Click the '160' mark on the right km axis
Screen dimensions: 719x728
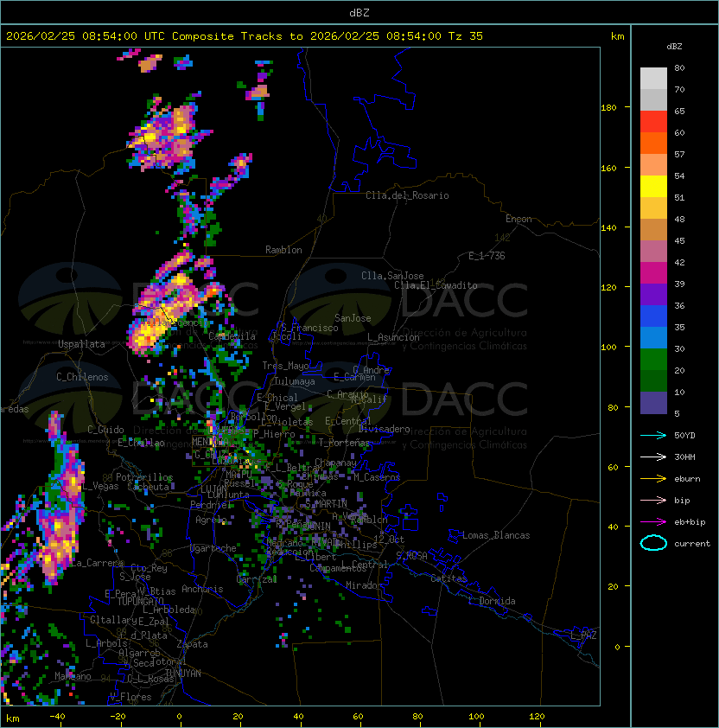(608, 168)
